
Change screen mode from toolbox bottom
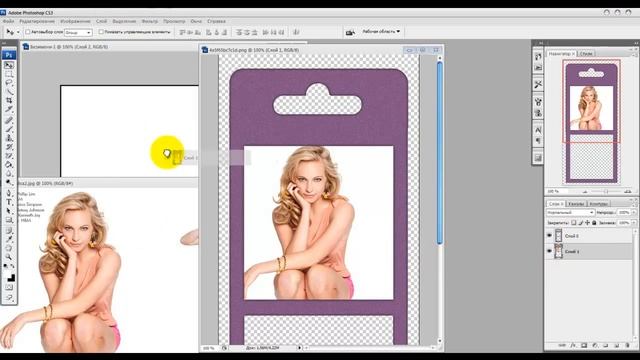tap(9, 298)
